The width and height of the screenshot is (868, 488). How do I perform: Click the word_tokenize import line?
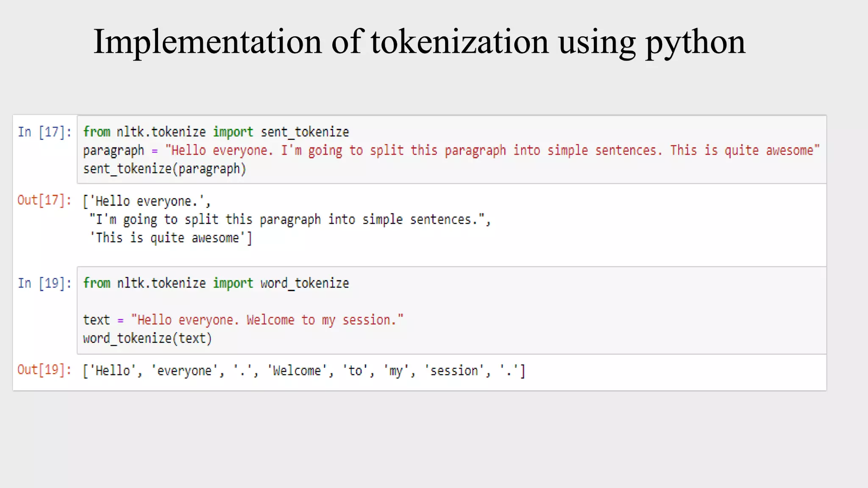pos(216,283)
